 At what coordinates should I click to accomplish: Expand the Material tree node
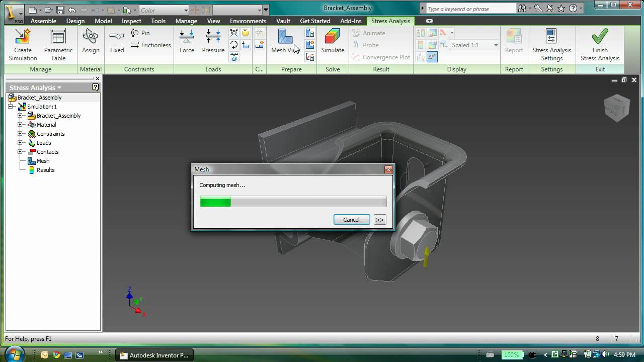(20, 125)
